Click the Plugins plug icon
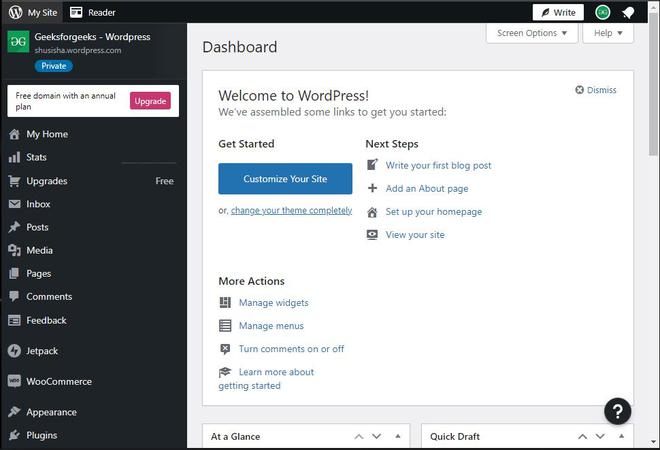Screen dimensions: 660x450 click(x=14, y=435)
